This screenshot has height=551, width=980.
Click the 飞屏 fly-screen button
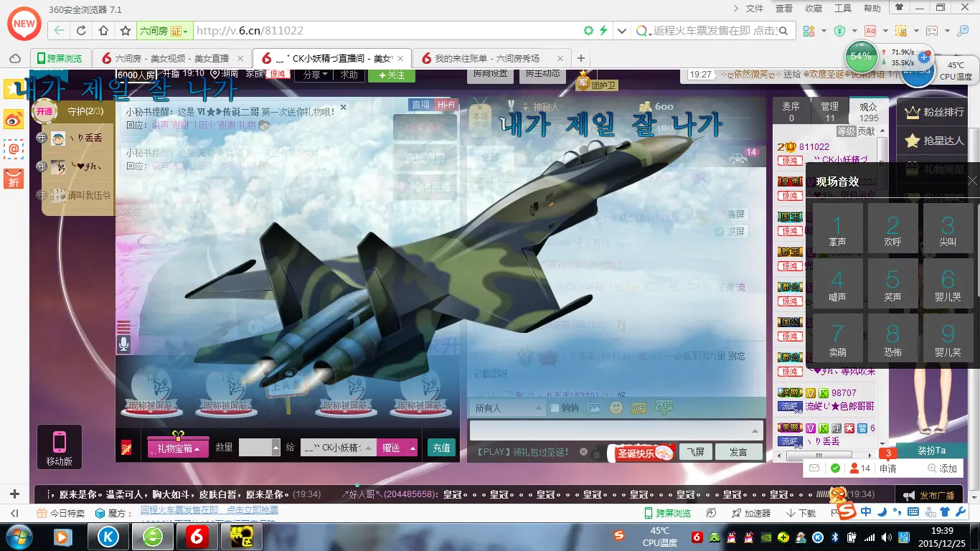[x=696, y=452]
